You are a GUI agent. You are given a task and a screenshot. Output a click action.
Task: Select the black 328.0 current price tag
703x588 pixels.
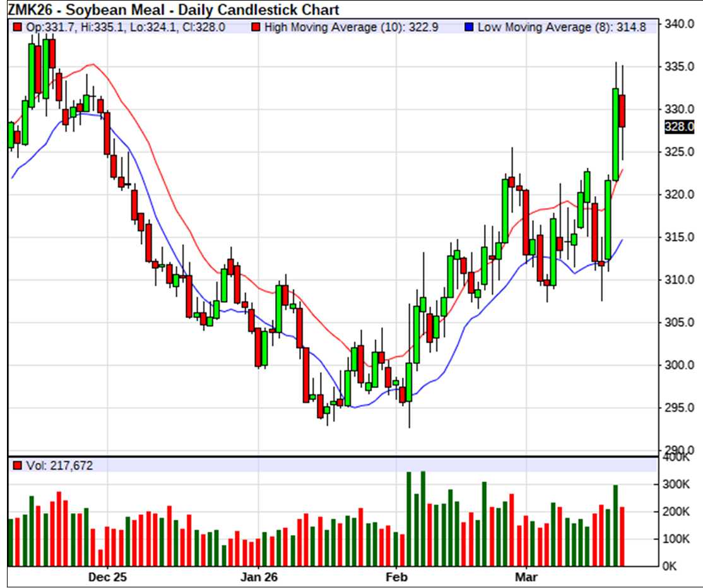(x=680, y=127)
